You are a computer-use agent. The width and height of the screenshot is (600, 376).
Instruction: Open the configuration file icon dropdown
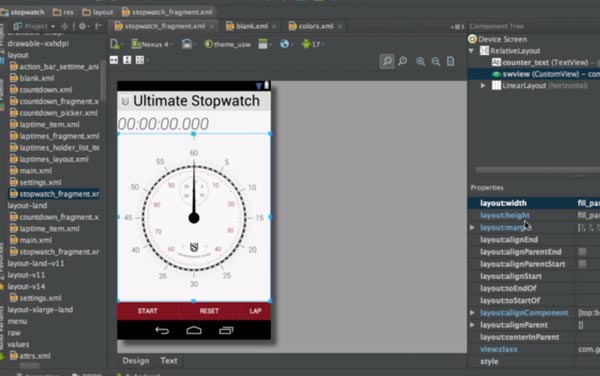(116, 44)
